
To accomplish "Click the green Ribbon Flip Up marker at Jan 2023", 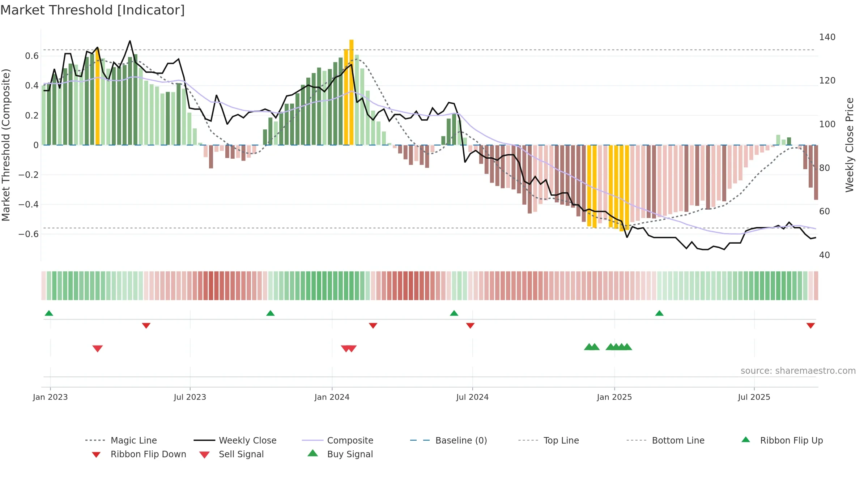I will click(49, 313).
